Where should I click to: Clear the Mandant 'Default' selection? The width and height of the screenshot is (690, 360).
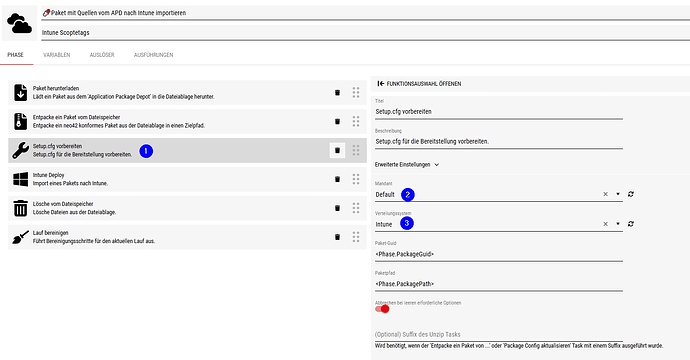point(606,194)
